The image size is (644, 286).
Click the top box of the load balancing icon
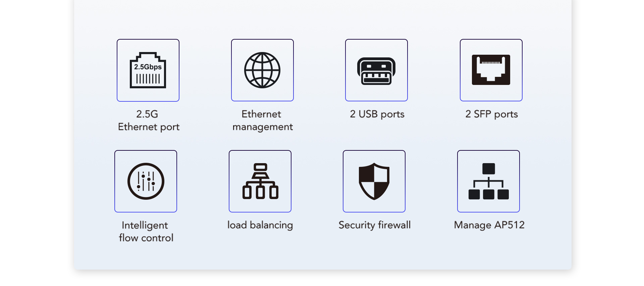(x=260, y=167)
